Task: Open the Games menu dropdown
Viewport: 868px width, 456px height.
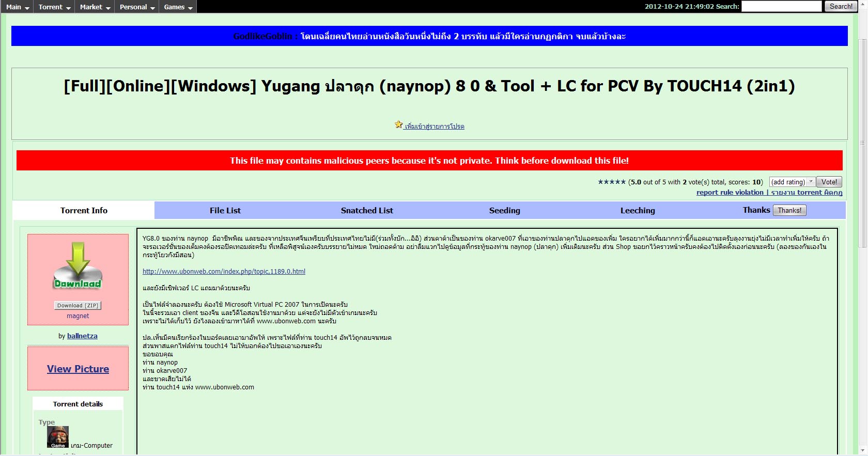Action: pos(178,7)
